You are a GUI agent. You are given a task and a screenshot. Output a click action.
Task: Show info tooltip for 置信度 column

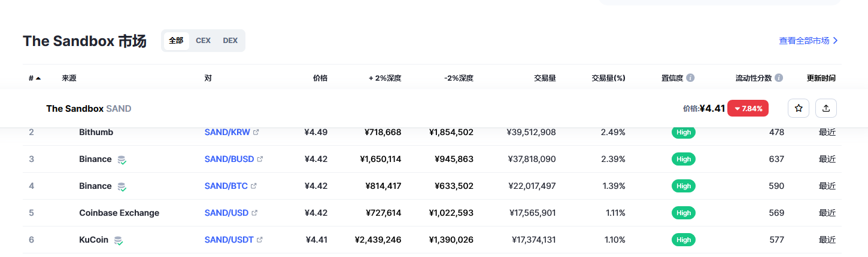pos(690,78)
